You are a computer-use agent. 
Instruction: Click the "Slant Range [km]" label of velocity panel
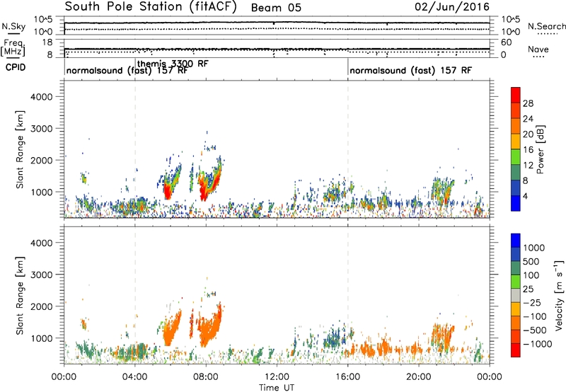[20, 296]
